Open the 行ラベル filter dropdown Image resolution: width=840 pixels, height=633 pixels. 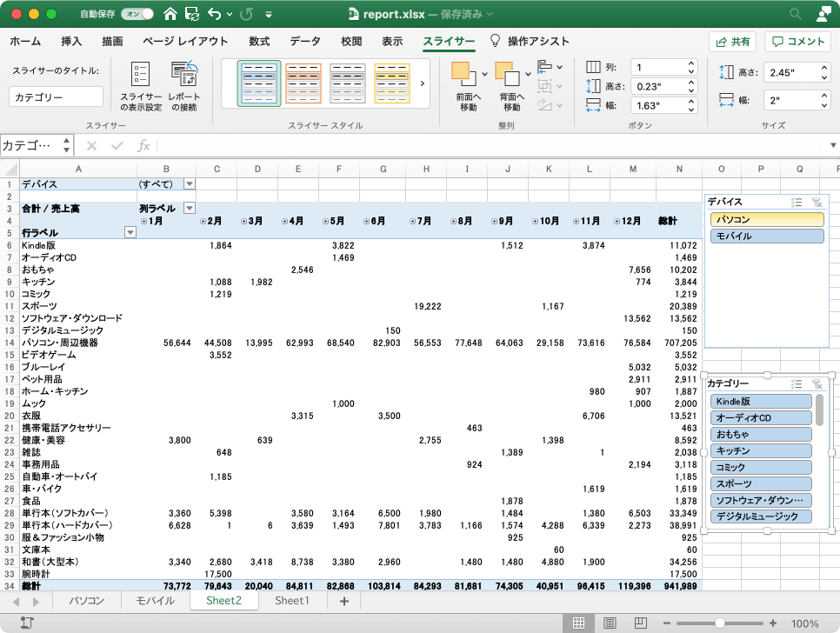[x=130, y=232]
